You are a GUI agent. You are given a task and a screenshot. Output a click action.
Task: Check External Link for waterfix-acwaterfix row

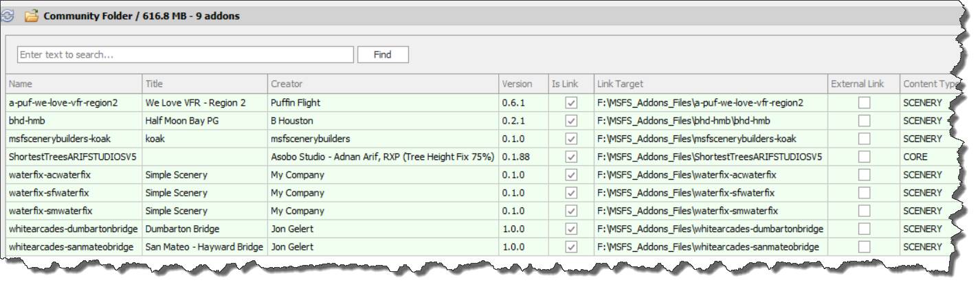(x=864, y=175)
